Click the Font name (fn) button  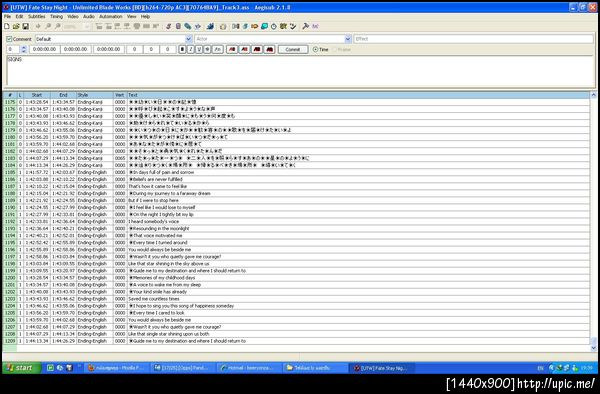pos(218,49)
